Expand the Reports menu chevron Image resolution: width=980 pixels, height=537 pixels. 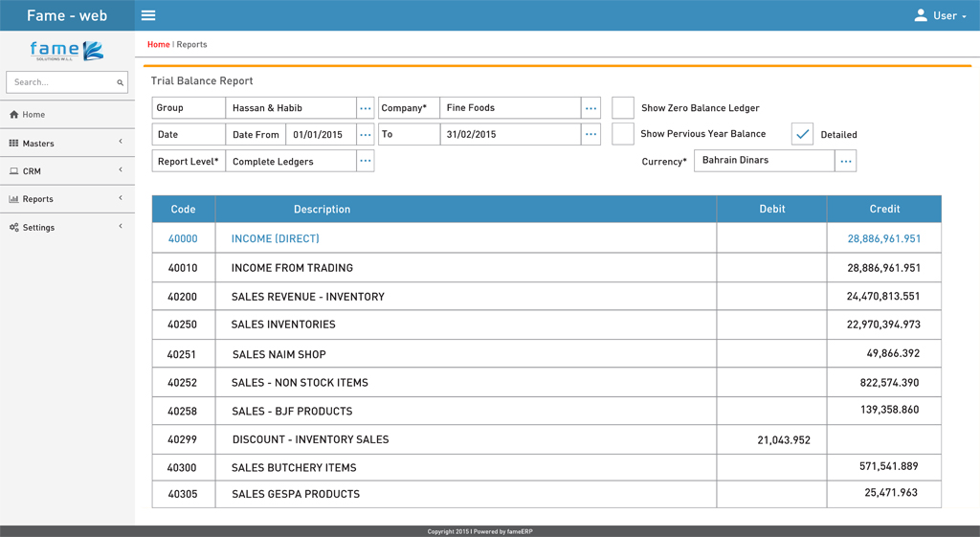pos(121,197)
